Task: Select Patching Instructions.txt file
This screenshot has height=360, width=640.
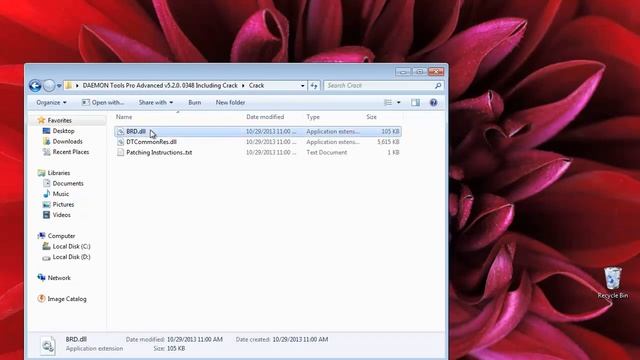Action: tap(159, 152)
